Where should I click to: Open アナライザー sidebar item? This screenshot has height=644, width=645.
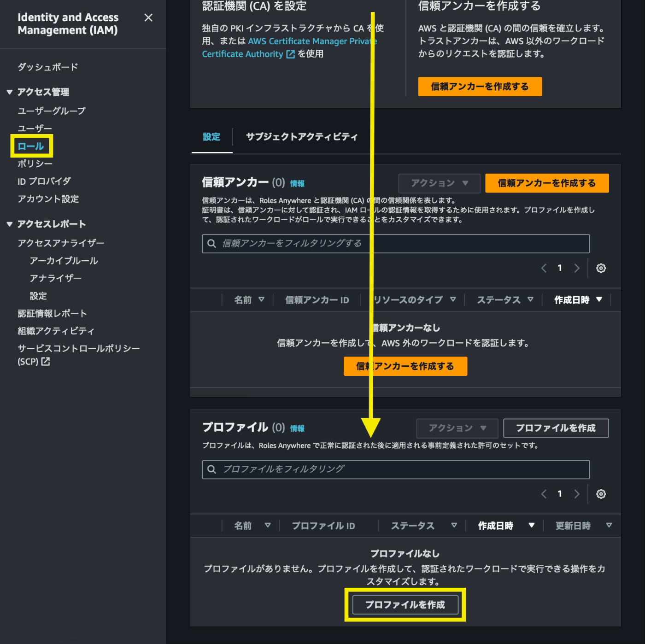point(56,278)
